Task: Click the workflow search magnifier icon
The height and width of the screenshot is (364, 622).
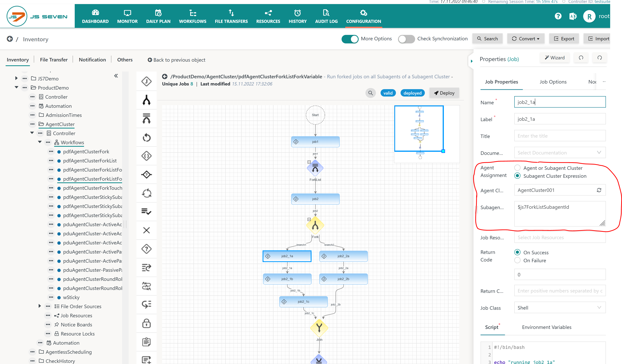Action: 370,93
